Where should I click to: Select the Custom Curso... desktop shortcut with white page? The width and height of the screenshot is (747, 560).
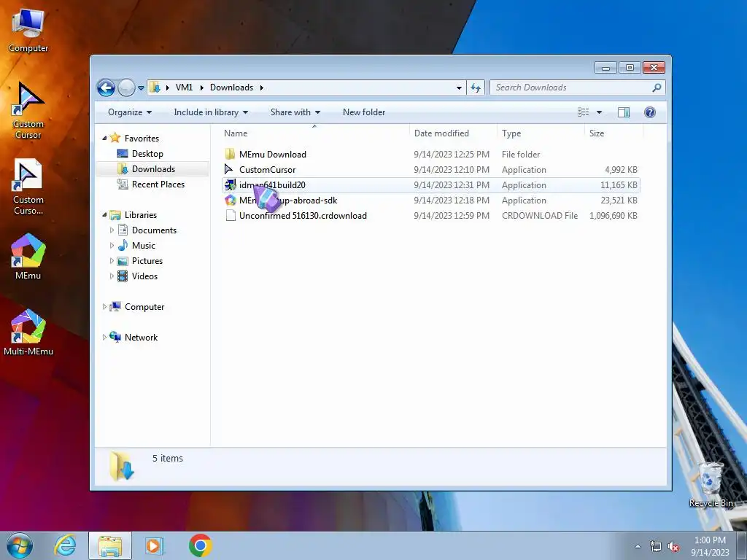coord(28,186)
